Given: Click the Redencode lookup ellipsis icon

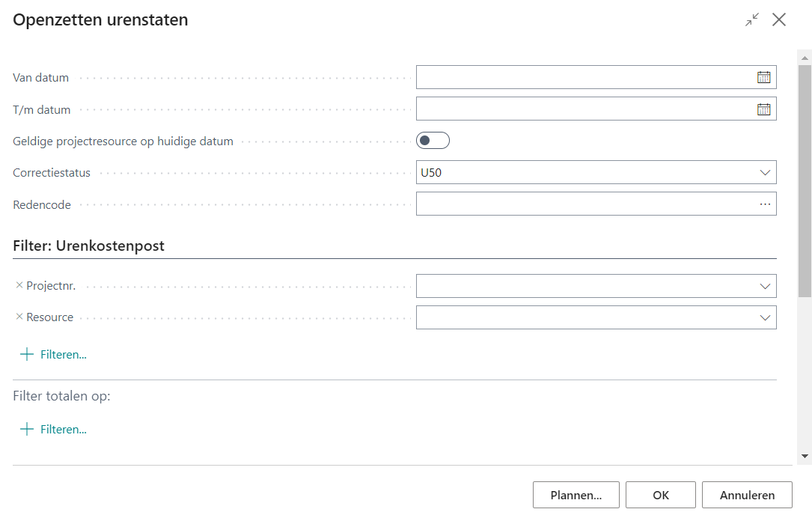Looking at the screenshot, I should pyautogui.click(x=764, y=204).
